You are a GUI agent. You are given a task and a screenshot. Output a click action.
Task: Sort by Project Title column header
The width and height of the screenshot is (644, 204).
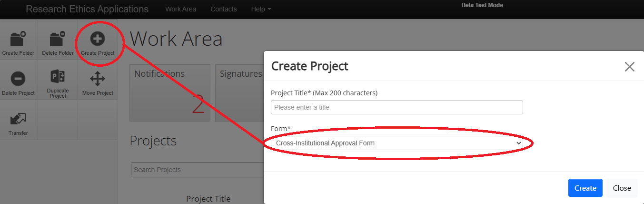tap(208, 199)
